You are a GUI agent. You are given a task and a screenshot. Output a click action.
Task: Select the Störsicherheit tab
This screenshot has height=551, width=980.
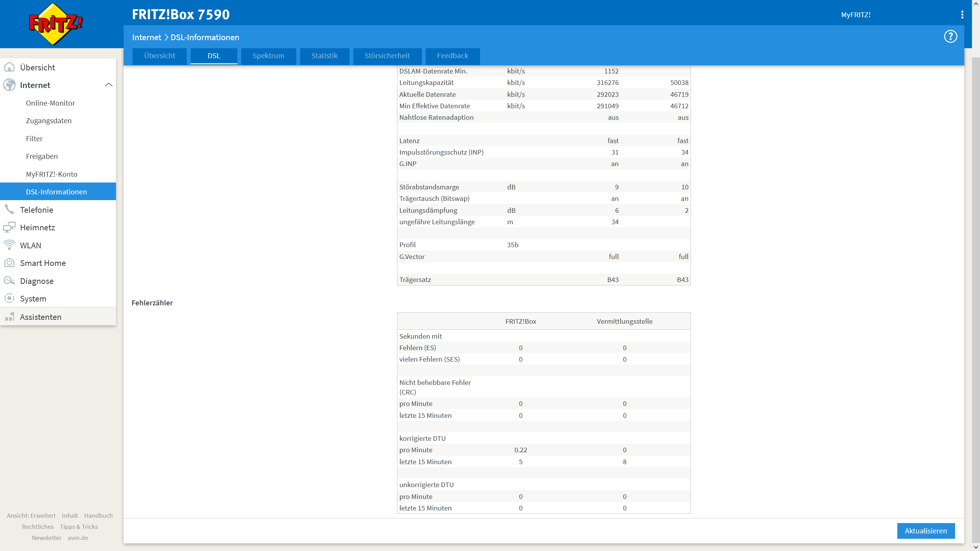coord(387,56)
